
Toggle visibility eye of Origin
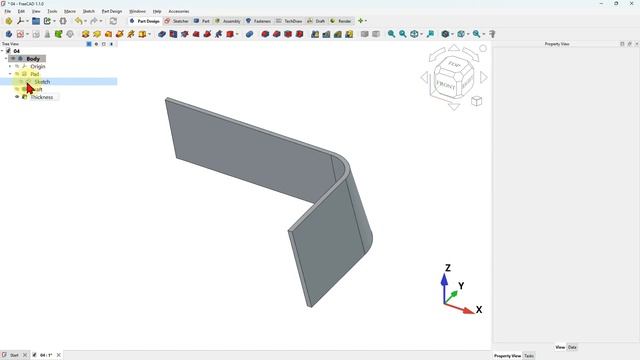pyautogui.click(x=17, y=66)
